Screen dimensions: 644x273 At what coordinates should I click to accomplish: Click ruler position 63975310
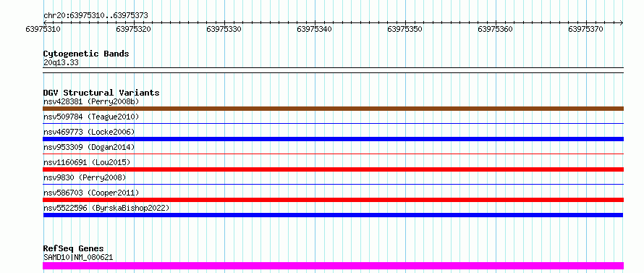point(43,29)
